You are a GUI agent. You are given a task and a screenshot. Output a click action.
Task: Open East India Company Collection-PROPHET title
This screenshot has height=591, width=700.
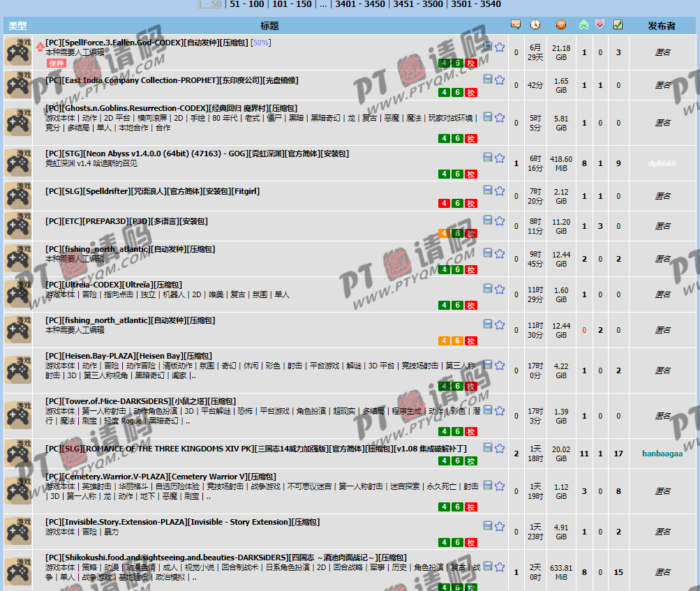coord(172,80)
